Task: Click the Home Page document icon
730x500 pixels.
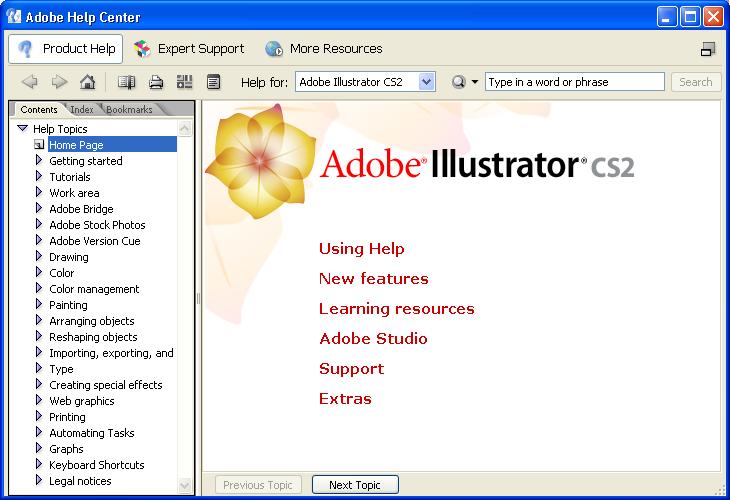Action: pyautogui.click(x=39, y=145)
